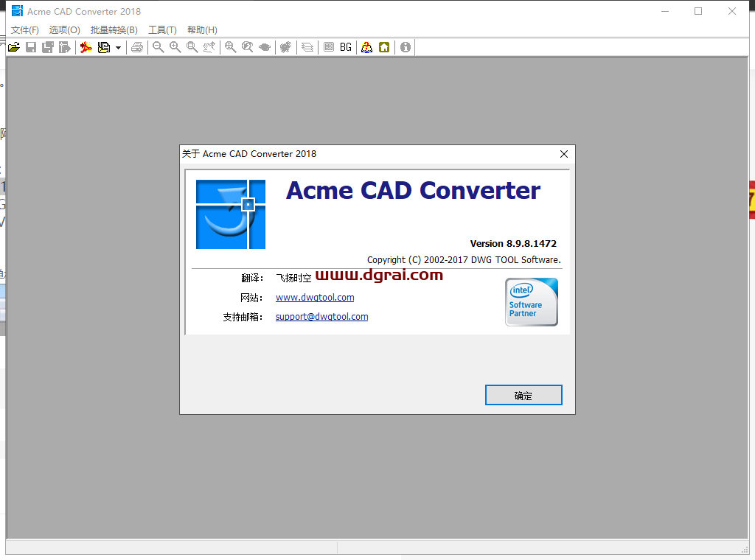Open the www.dwgtool.com website link
This screenshot has width=755, height=560.
315,298
